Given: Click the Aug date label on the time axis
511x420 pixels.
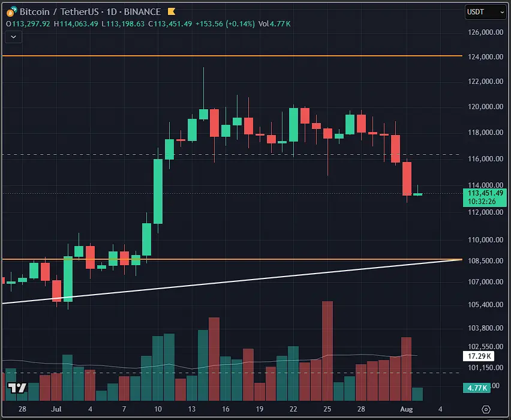Looking at the screenshot, I should click(407, 409).
